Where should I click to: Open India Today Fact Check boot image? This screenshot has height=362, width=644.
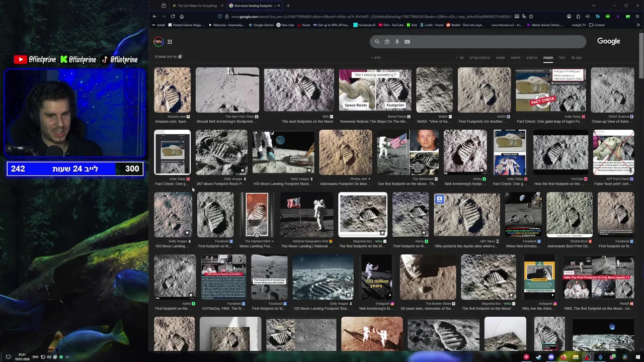[x=550, y=89]
